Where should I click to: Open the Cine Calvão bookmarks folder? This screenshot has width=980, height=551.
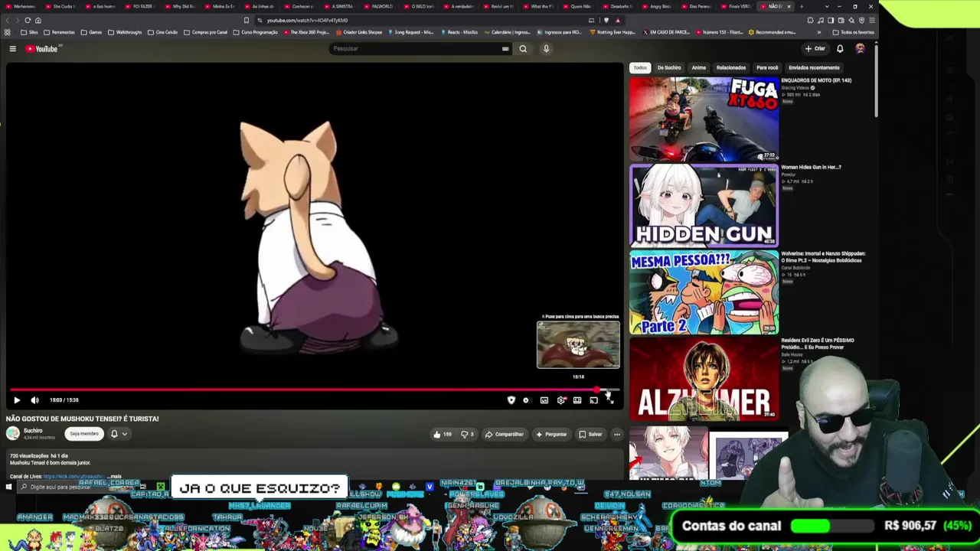[162, 32]
